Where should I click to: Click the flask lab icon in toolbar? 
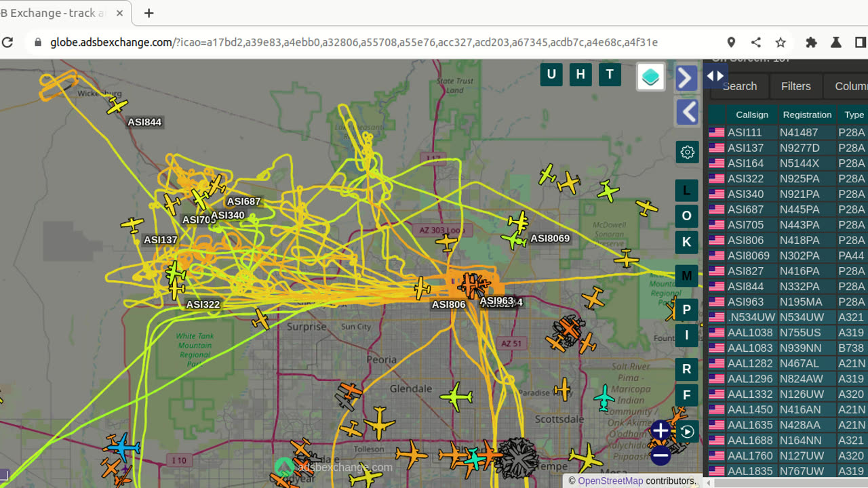pos(836,42)
